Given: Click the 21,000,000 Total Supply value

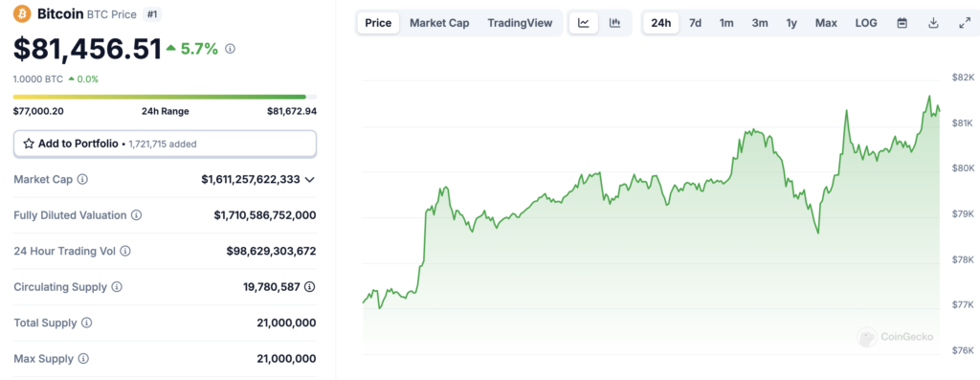Looking at the screenshot, I should tap(286, 324).
